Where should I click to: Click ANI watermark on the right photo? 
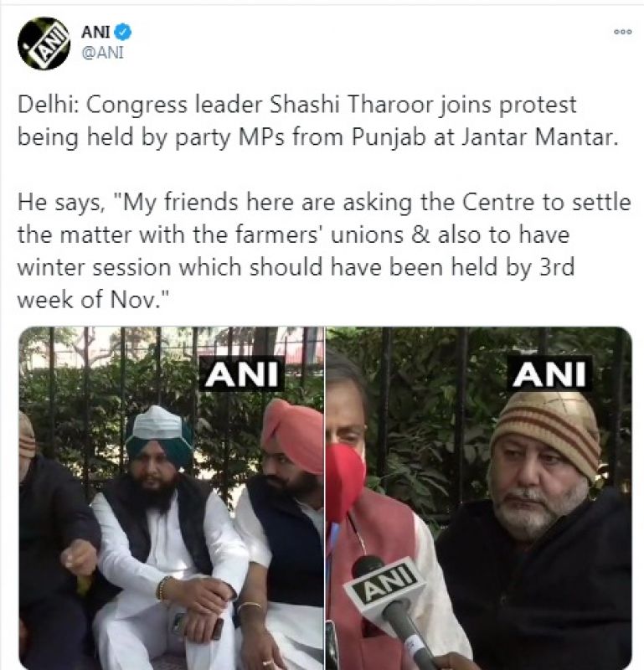click(x=549, y=374)
